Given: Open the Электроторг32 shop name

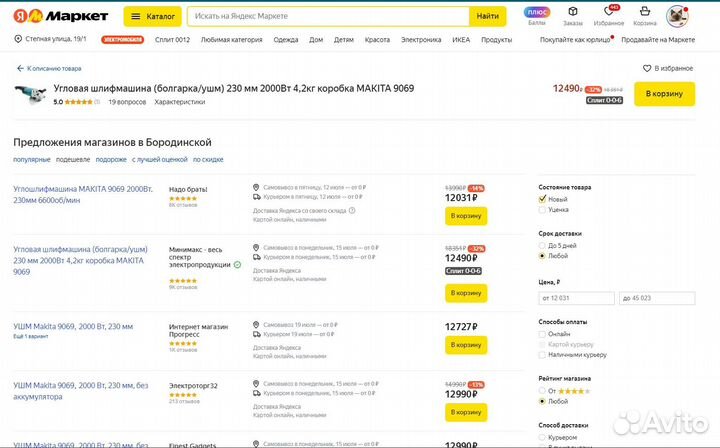Looking at the screenshot, I should [193, 386].
